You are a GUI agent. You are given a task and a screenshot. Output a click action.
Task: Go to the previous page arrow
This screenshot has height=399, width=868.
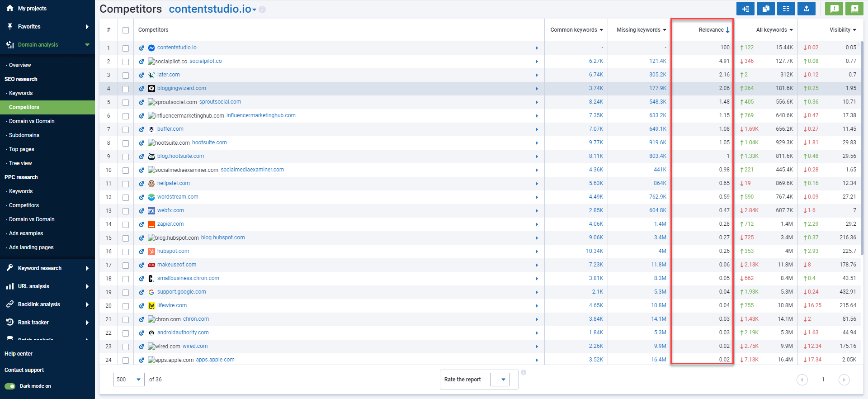point(802,380)
